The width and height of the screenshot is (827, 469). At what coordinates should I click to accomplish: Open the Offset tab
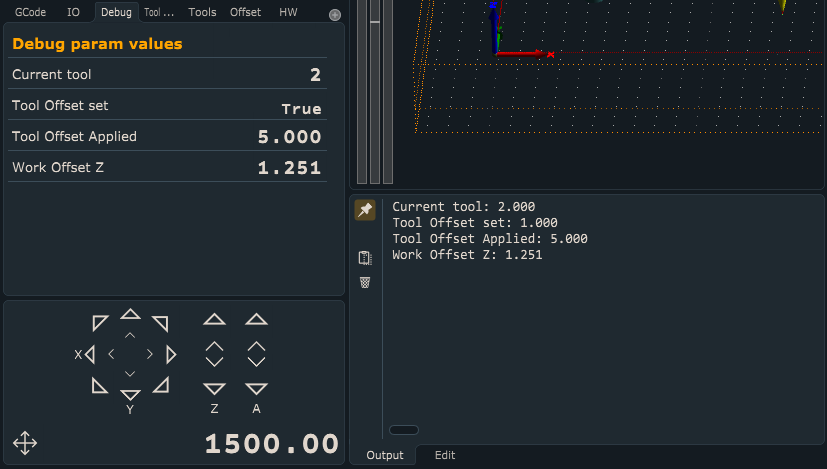(x=245, y=12)
